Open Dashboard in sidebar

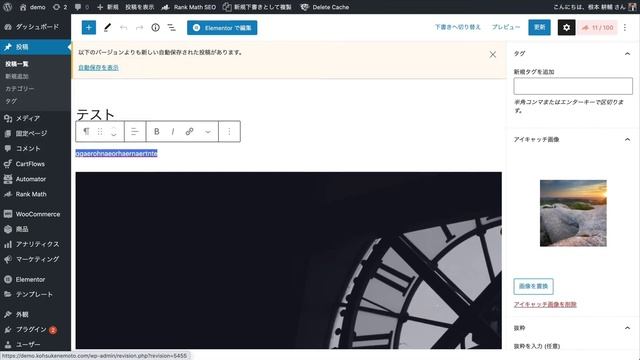(x=36, y=27)
